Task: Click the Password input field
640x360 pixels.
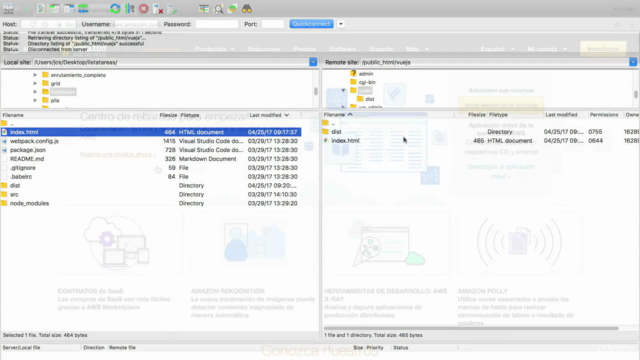Action: [216, 24]
